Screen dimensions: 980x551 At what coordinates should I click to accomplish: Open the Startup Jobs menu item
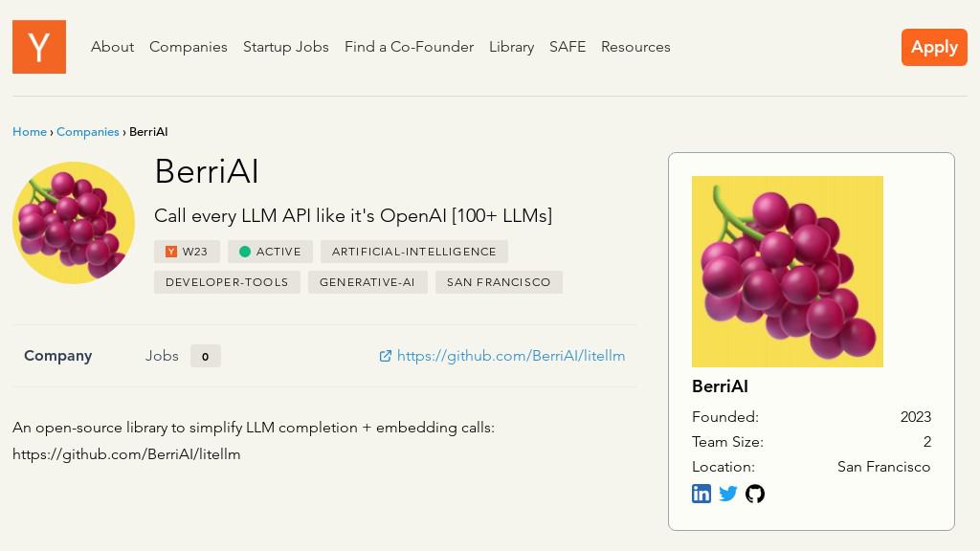pos(286,47)
